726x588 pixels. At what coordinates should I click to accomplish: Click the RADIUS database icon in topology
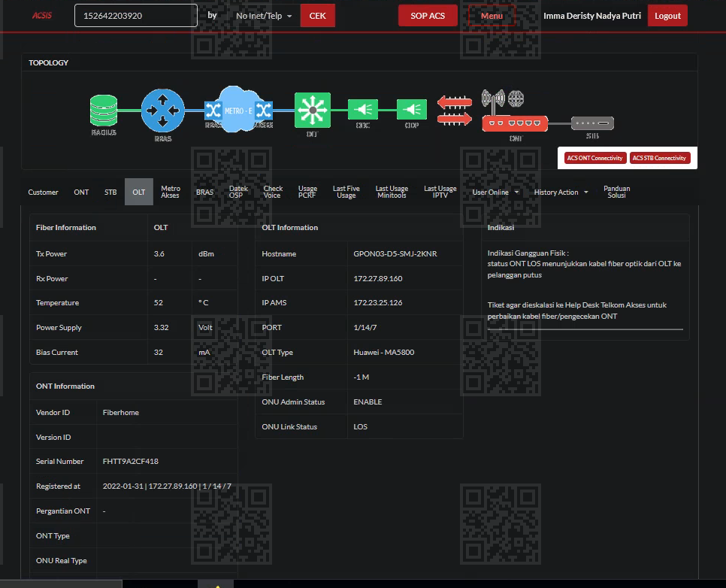[104, 111]
